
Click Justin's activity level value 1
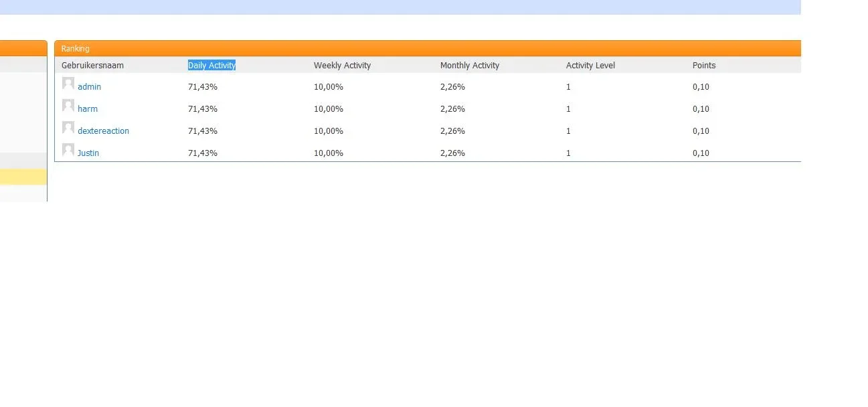pos(568,153)
